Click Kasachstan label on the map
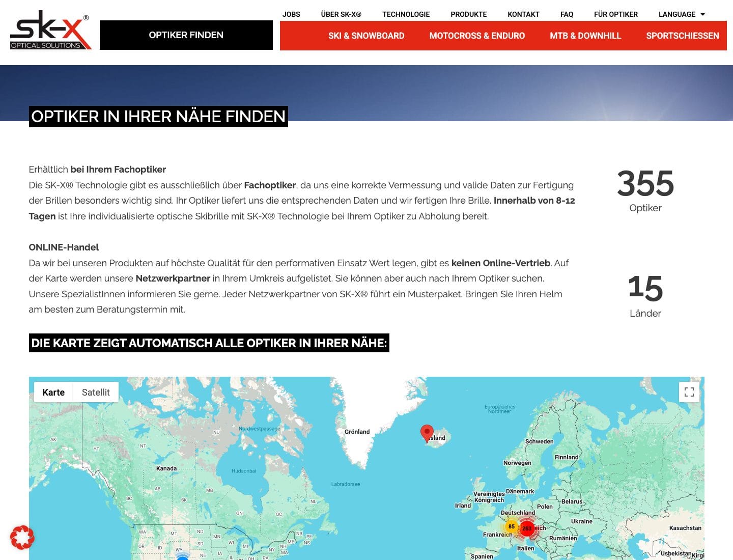 click(x=685, y=528)
